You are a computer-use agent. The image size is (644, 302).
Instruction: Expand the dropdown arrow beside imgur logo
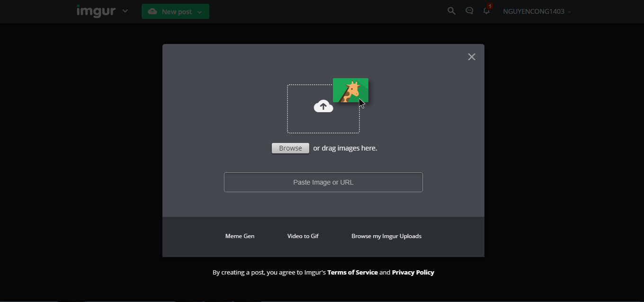[125, 11]
